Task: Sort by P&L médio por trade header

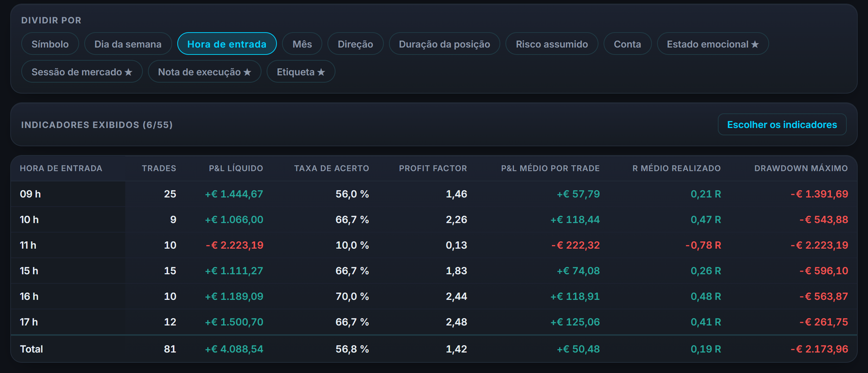Action: pyautogui.click(x=550, y=169)
